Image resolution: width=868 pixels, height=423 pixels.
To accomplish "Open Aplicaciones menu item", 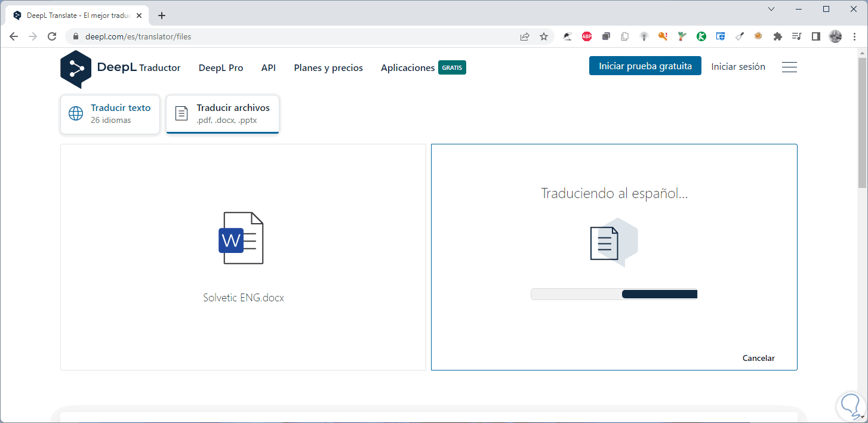I will (x=408, y=68).
